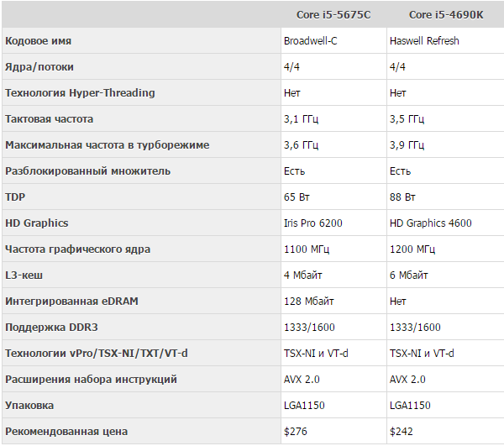504x446 pixels.
Task: Click the Iris Pro 6200 cell
Action: (313, 223)
